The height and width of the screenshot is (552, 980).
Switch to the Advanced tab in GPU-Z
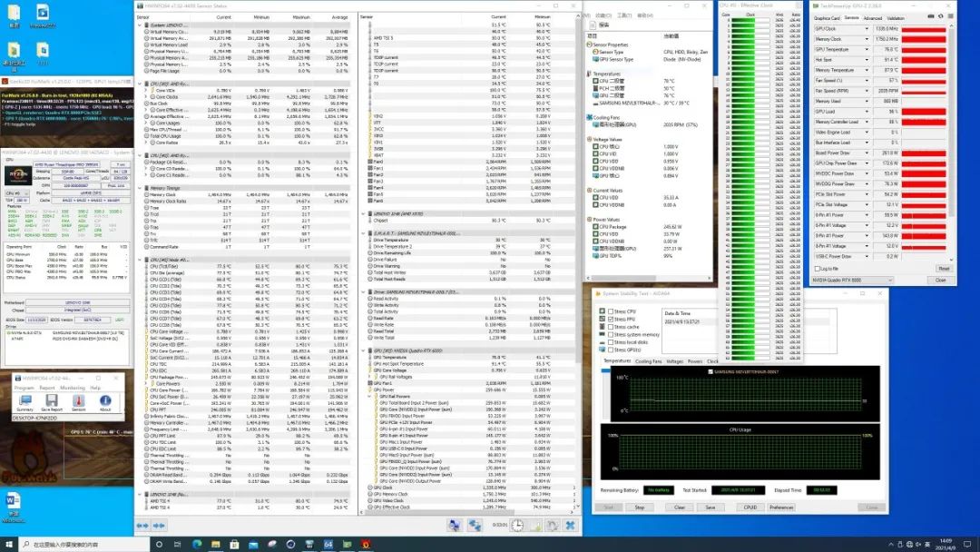[x=872, y=17]
